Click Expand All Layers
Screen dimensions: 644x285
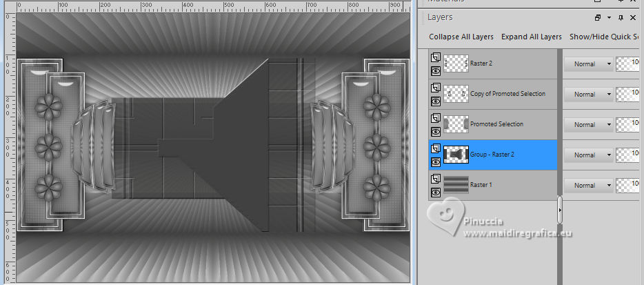click(532, 37)
